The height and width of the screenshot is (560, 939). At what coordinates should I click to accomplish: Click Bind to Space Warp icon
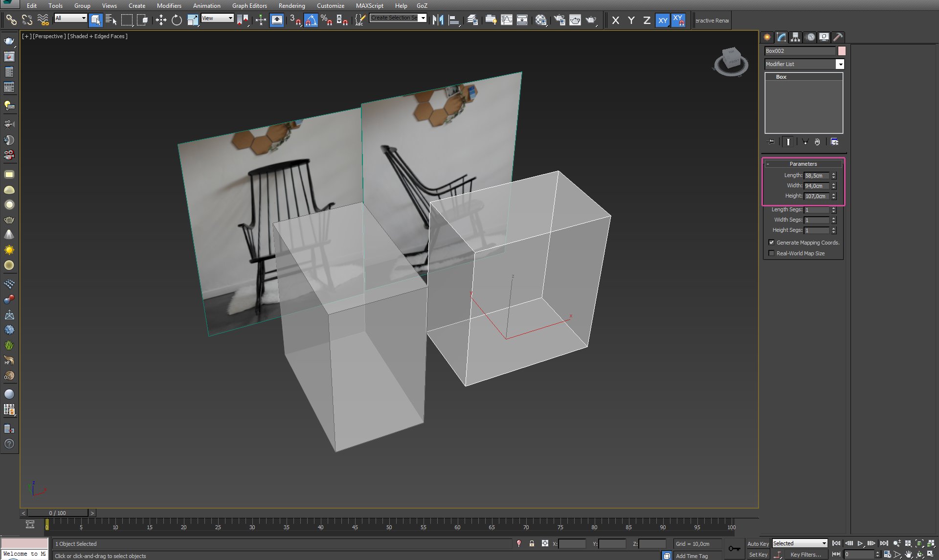[x=43, y=20]
